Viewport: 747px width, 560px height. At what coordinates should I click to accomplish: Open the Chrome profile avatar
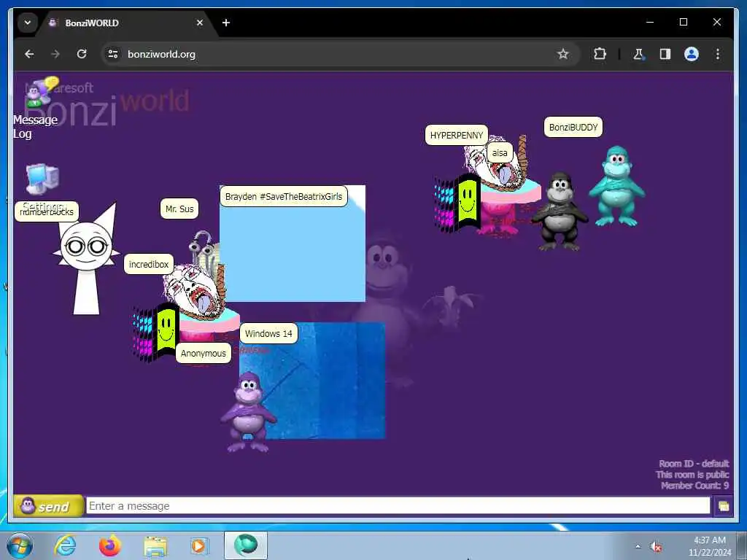[692, 54]
